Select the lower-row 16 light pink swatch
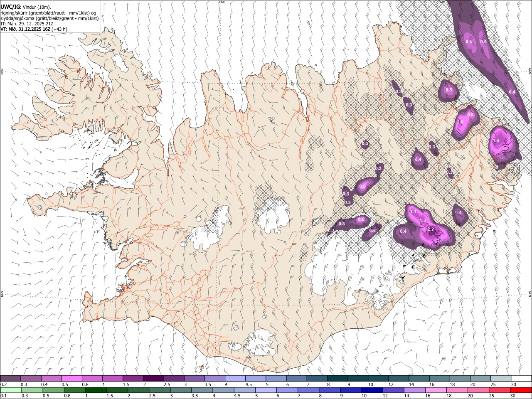 coord(436,390)
